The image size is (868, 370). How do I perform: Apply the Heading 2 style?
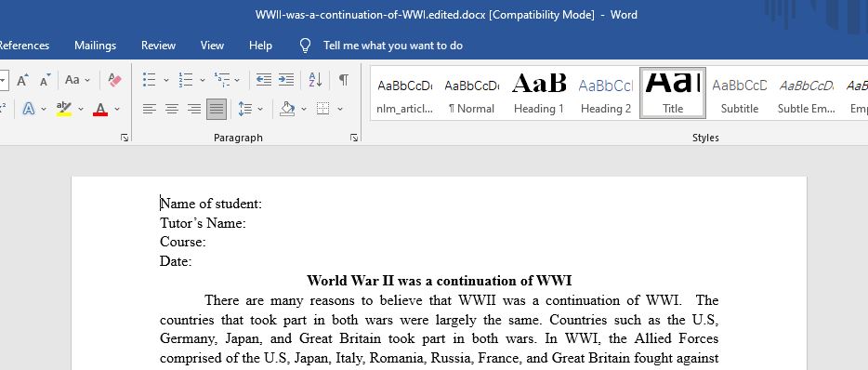pyautogui.click(x=606, y=93)
